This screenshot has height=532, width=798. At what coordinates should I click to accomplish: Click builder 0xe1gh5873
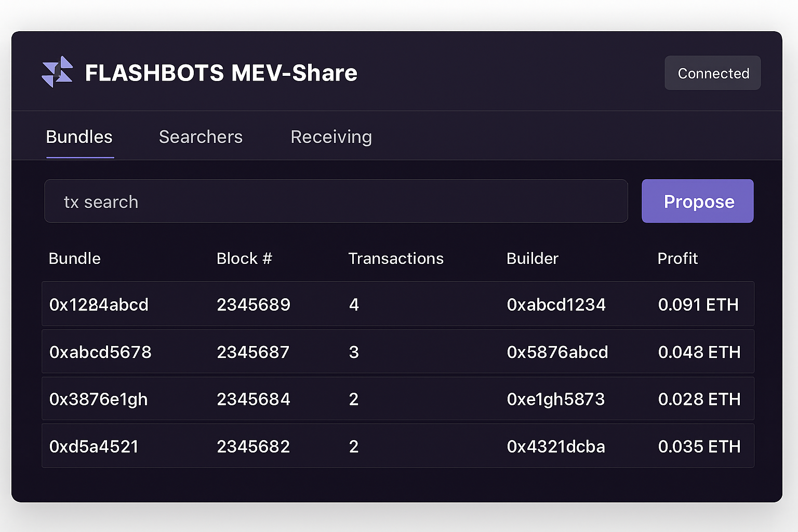[556, 399]
